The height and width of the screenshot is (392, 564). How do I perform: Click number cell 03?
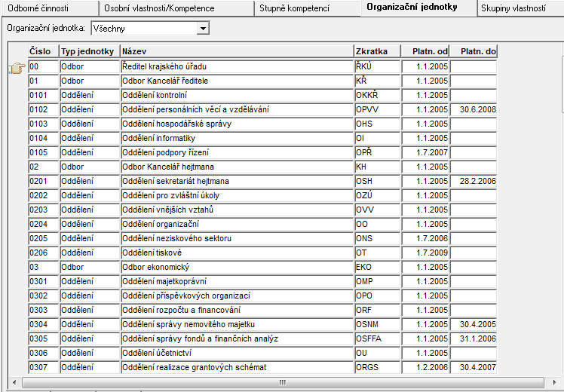pyautogui.click(x=44, y=267)
